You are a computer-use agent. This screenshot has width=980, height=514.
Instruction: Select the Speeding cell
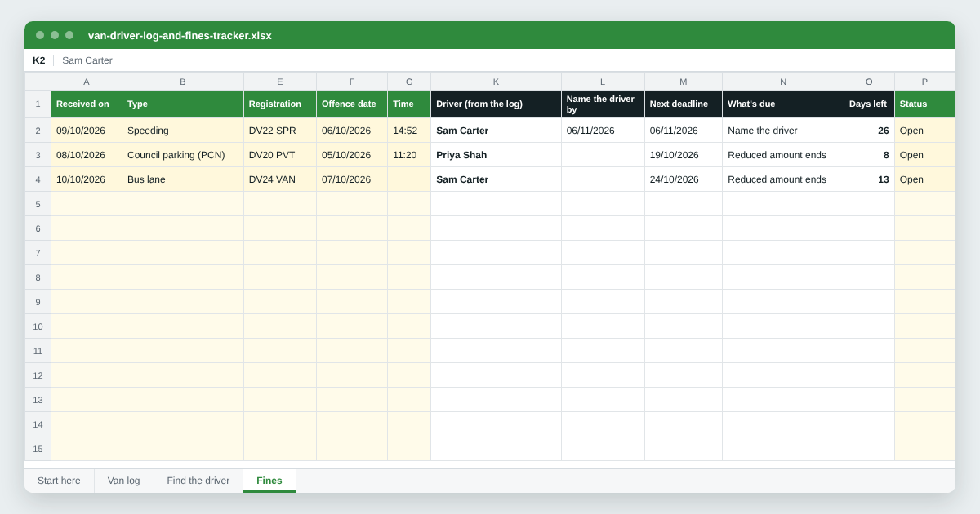pos(183,131)
